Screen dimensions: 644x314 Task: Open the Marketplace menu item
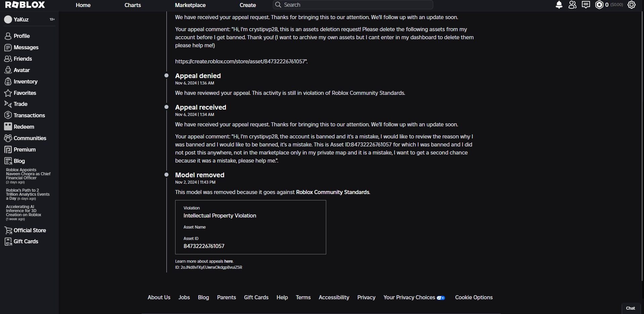[190, 5]
